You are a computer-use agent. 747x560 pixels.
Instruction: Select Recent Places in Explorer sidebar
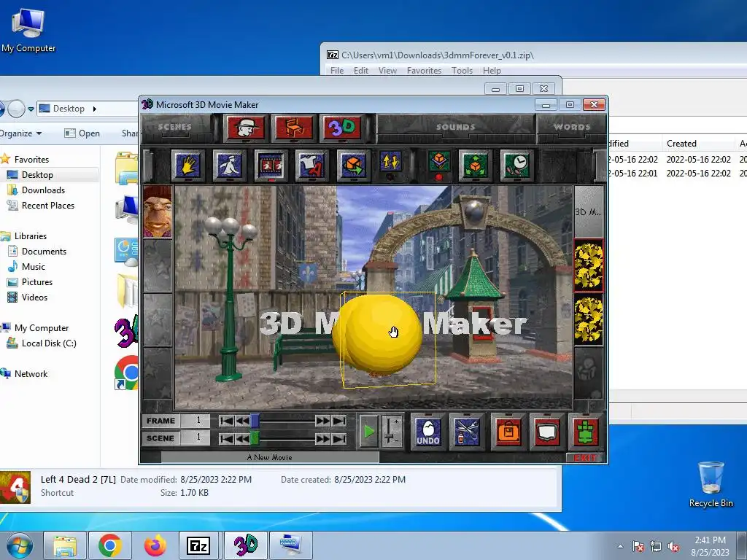47,205
